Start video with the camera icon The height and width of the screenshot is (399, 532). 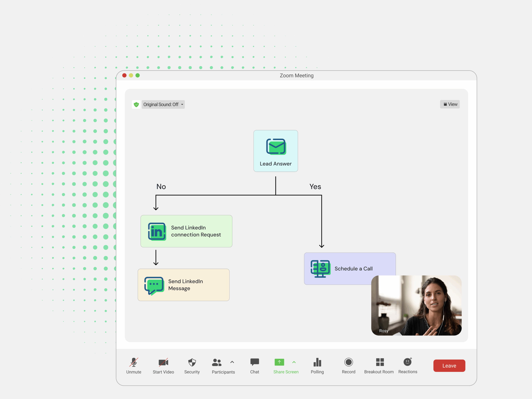(163, 362)
